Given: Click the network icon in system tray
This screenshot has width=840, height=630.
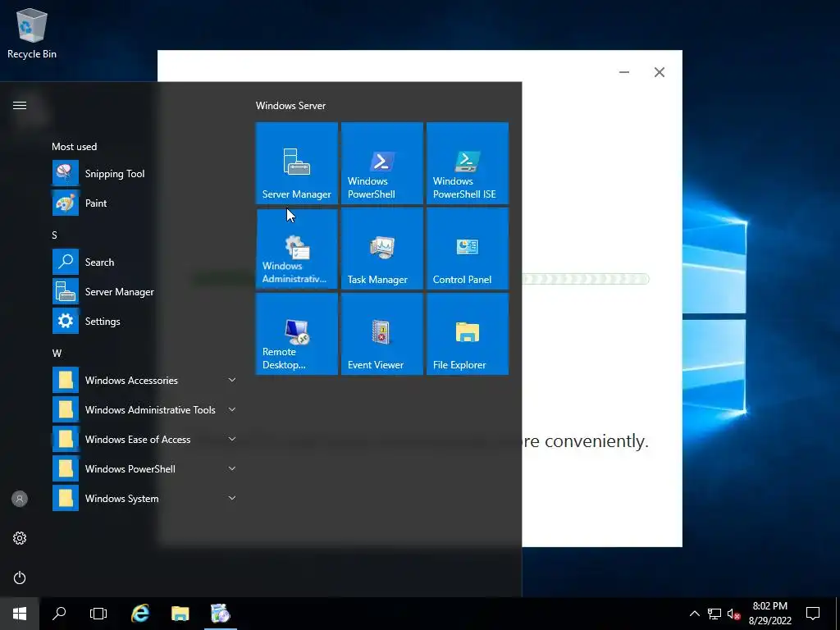Looking at the screenshot, I should pos(714,614).
